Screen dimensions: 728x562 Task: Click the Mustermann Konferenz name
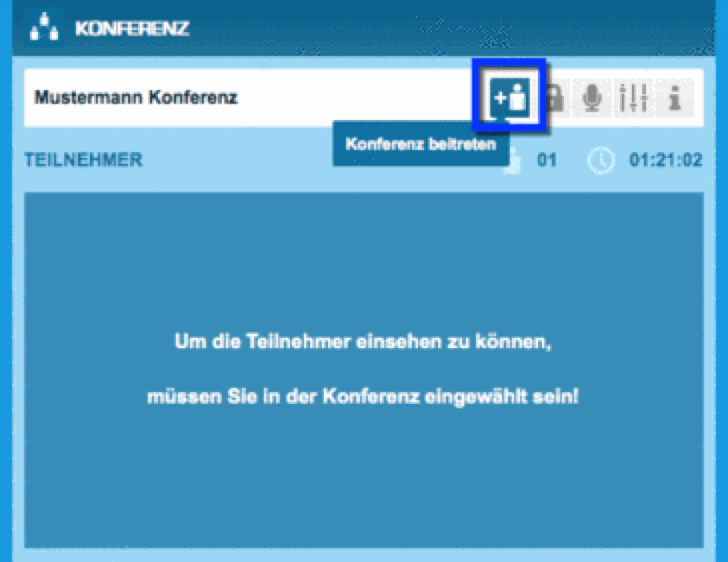pos(136,98)
